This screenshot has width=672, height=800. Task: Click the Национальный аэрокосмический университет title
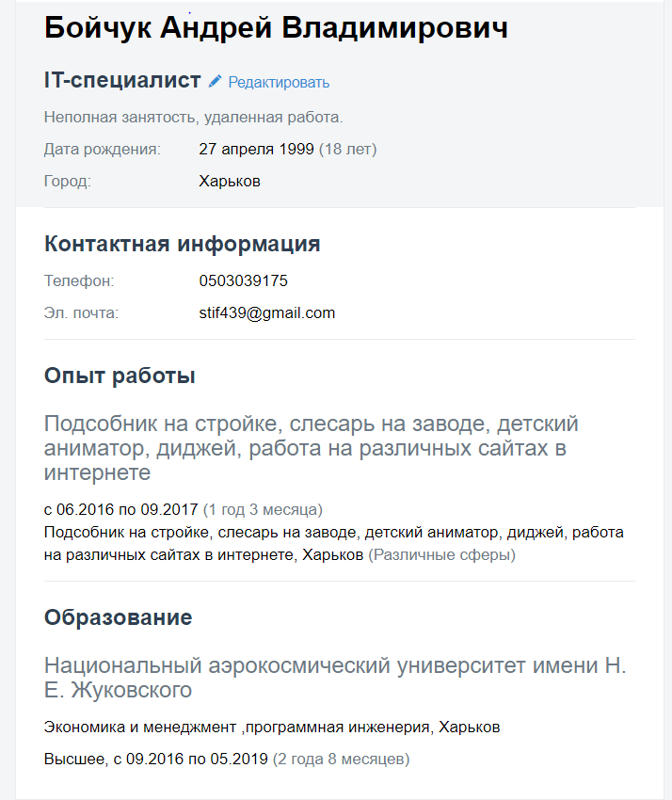335,678
